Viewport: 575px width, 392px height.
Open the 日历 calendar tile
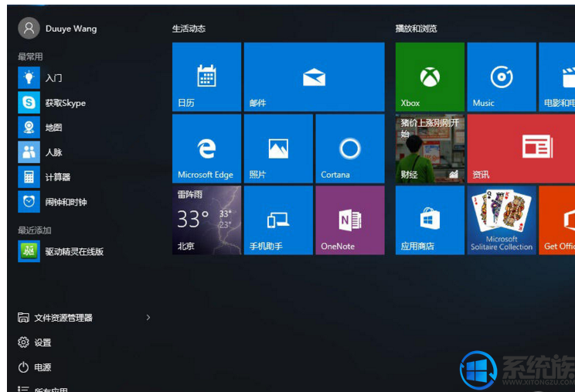pos(207,77)
